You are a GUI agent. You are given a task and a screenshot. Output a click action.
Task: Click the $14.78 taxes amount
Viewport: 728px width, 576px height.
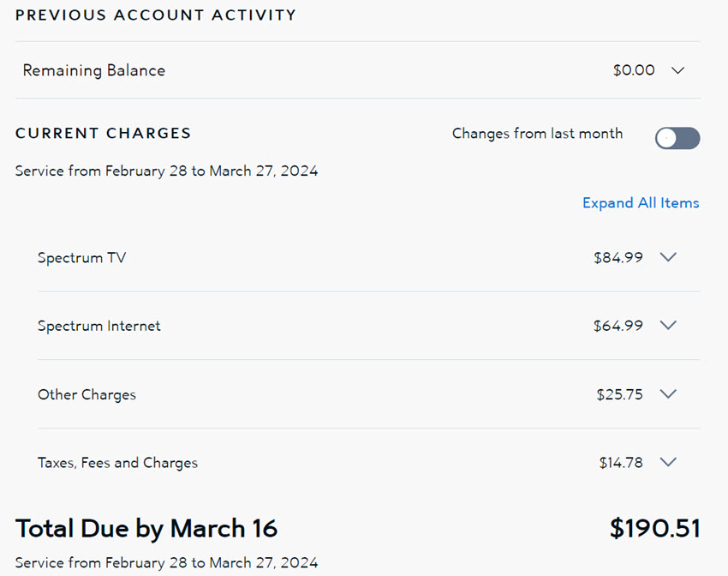621,463
